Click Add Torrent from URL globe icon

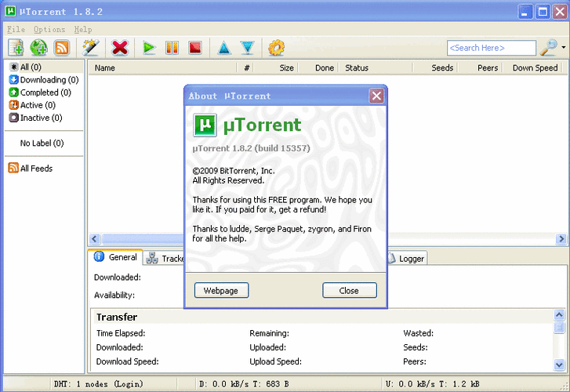(x=38, y=48)
